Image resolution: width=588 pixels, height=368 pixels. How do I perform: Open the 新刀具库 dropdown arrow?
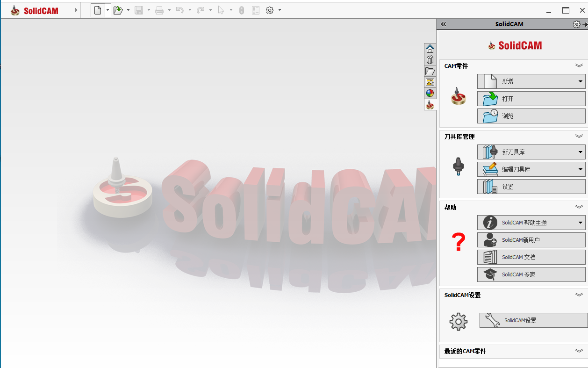pyautogui.click(x=581, y=152)
